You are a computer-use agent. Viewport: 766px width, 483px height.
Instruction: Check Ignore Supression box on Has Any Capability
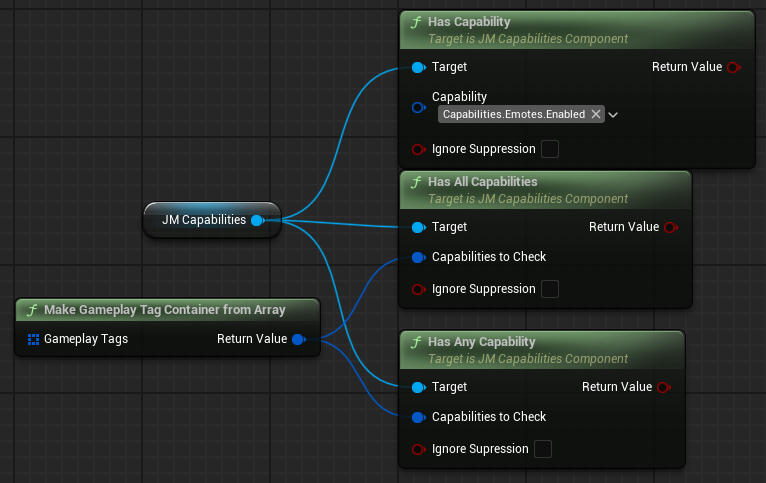point(542,449)
